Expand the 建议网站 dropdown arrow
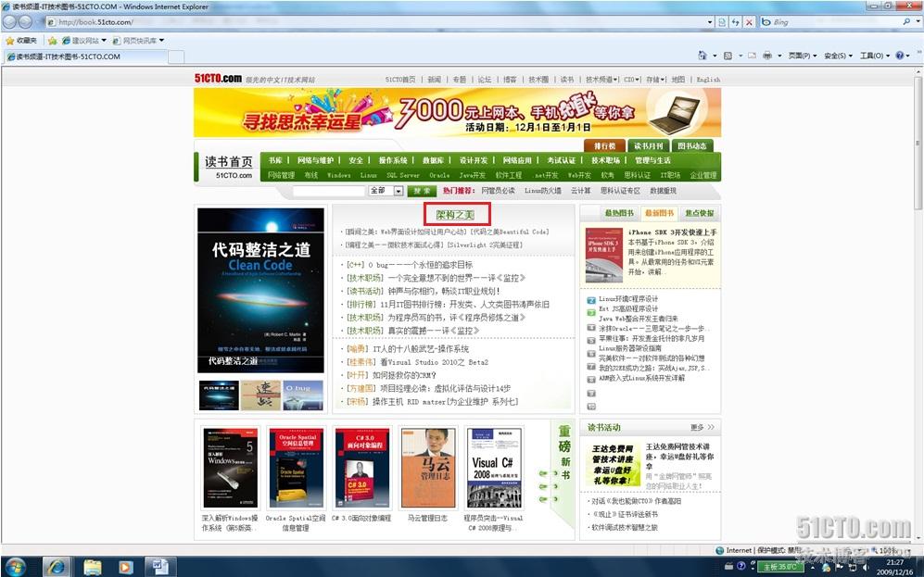The image size is (924, 577). [104, 41]
